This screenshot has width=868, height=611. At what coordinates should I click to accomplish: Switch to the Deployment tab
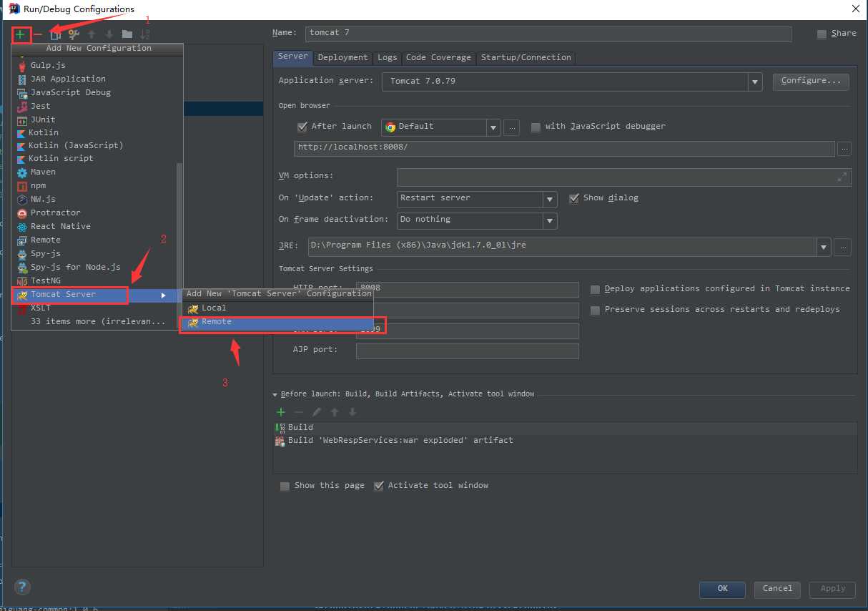(x=343, y=57)
